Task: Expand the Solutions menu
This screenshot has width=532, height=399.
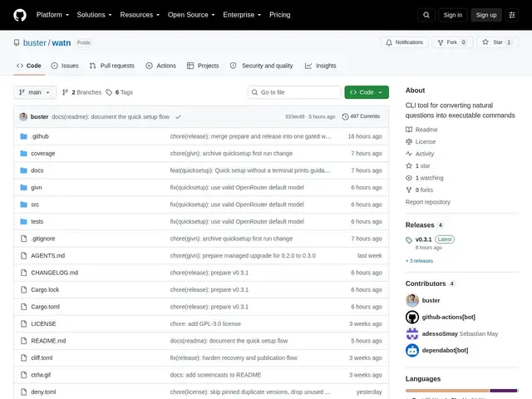Action: point(94,15)
